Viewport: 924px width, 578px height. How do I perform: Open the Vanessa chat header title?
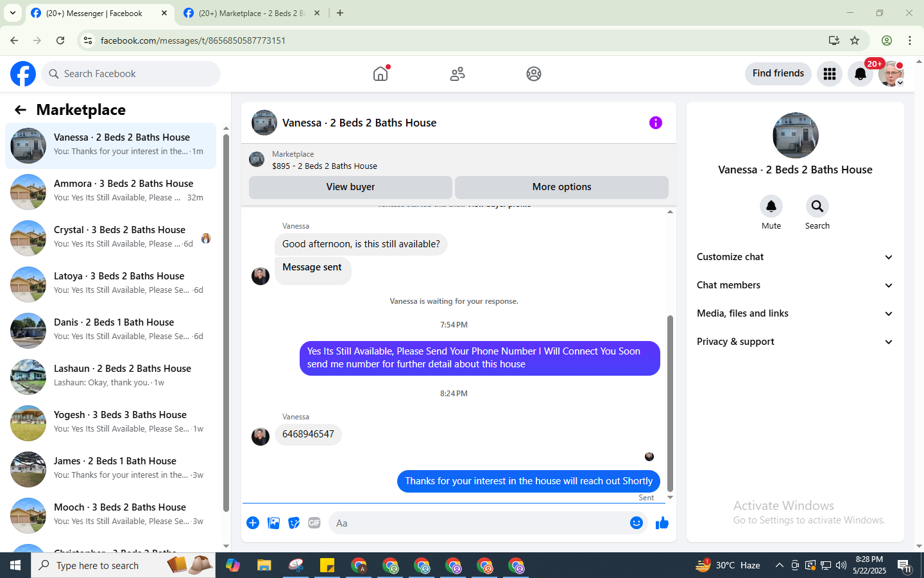click(x=359, y=123)
